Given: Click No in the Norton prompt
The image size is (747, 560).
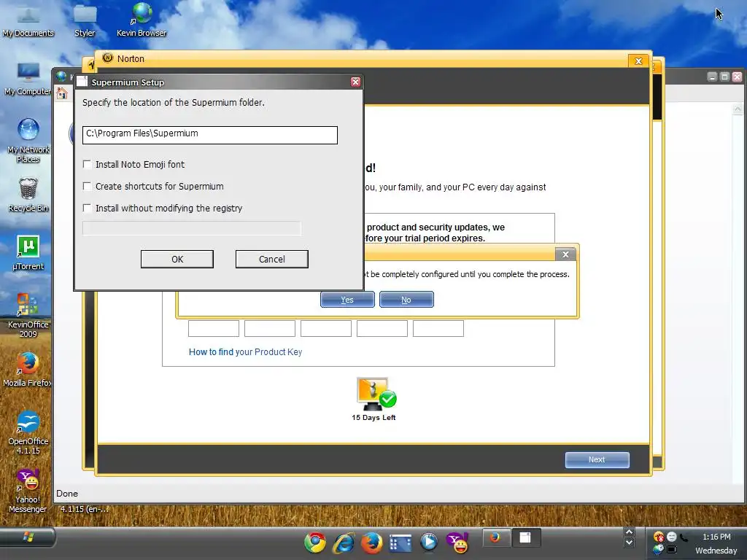Looking at the screenshot, I should (x=406, y=300).
